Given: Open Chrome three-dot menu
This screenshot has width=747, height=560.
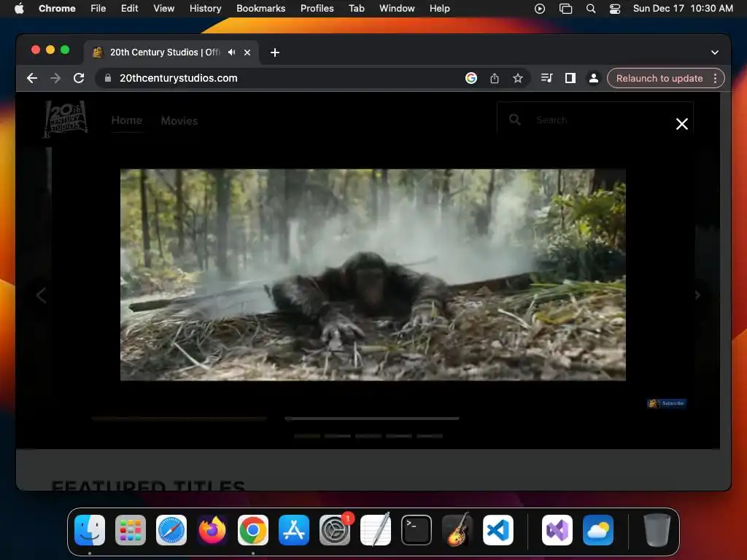Looking at the screenshot, I should [715, 78].
